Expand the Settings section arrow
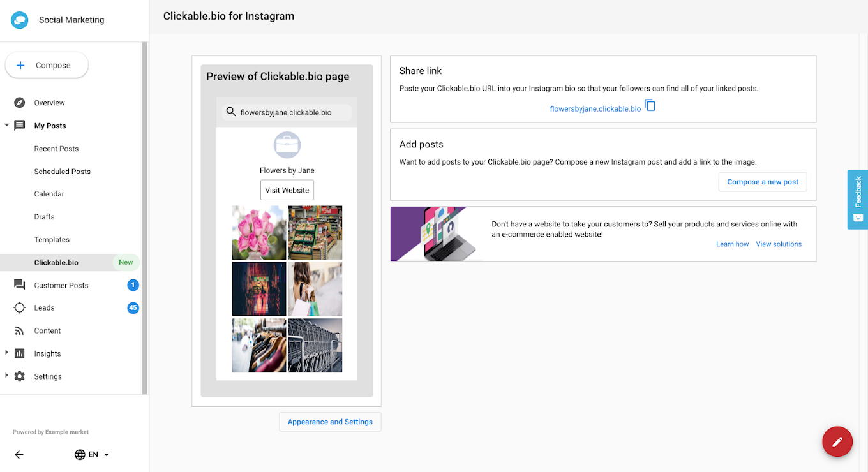 click(x=6, y=376)
